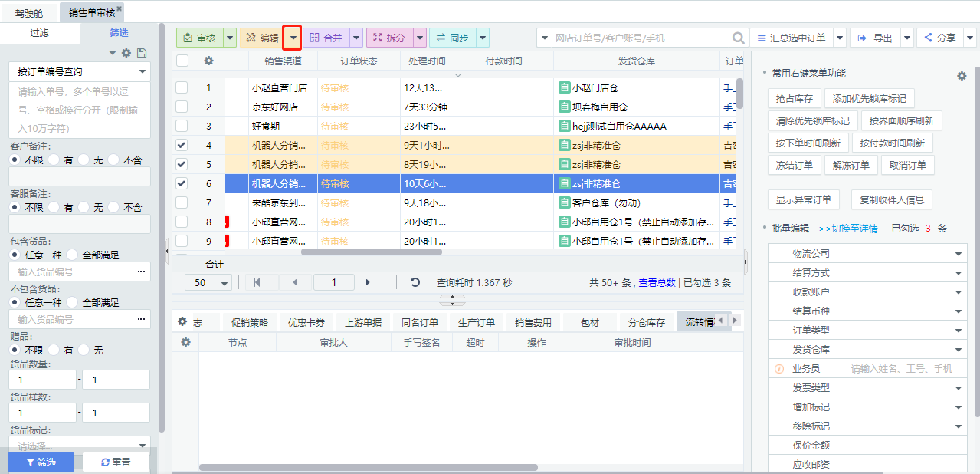Check the checkbox for row 1

click(x=182, y=87)
